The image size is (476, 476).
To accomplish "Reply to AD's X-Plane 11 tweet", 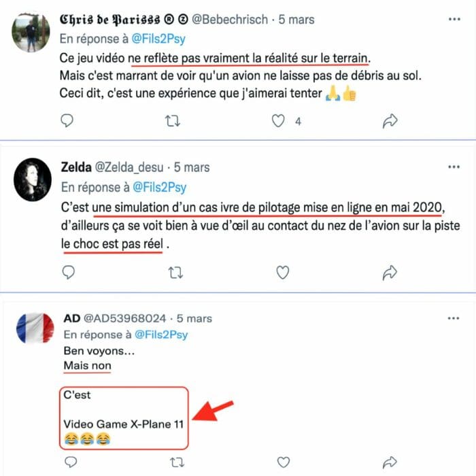I will point(71,462).
